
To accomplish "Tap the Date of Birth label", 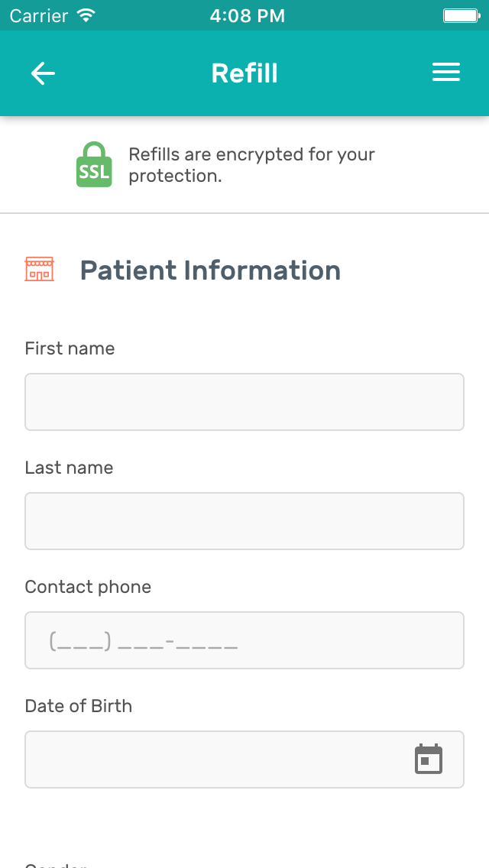I will (79, 706).
